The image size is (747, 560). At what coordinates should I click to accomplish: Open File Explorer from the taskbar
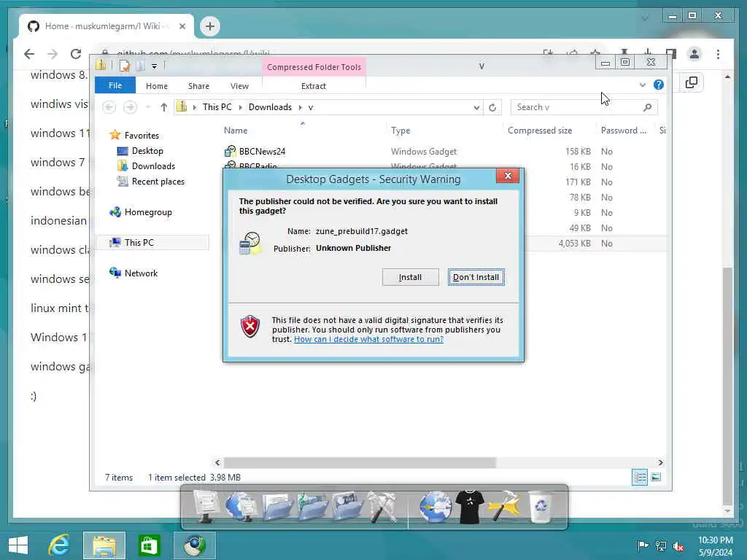click(x=104, y=545)
